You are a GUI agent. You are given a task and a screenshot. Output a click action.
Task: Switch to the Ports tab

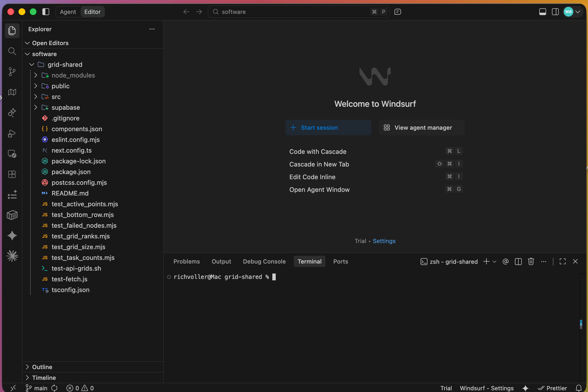click(341, 262)
